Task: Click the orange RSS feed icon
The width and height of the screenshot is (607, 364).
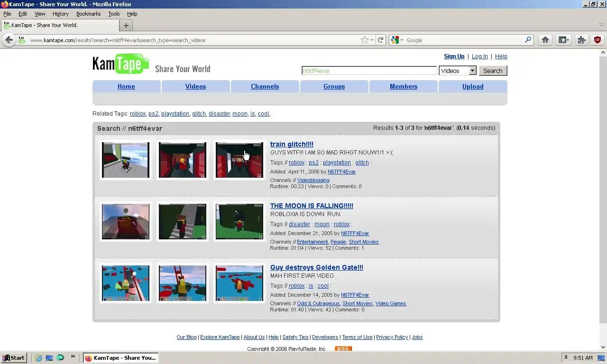Action: click(342, 349)
